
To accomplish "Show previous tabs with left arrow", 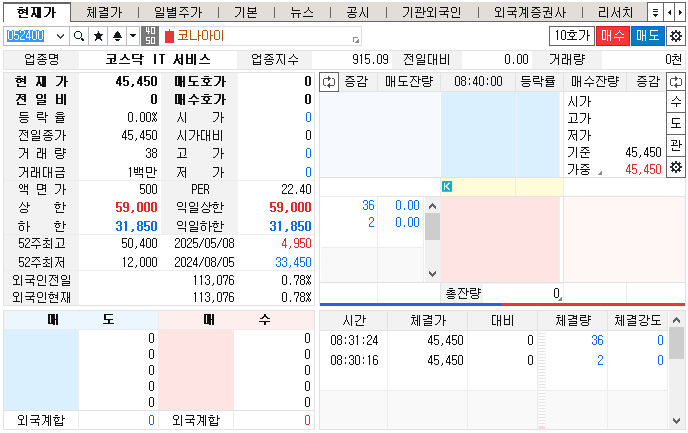I will point(669,12).
